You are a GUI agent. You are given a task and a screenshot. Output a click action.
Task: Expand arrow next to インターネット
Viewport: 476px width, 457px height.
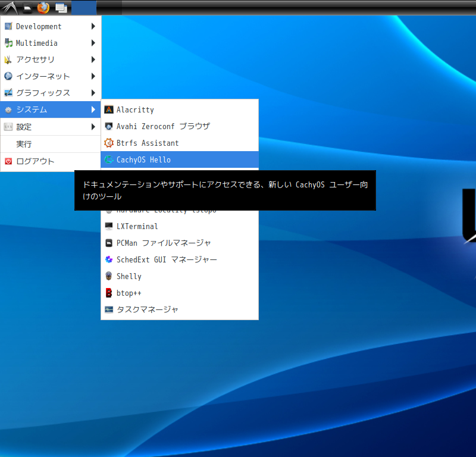click(x=93, y=76)
